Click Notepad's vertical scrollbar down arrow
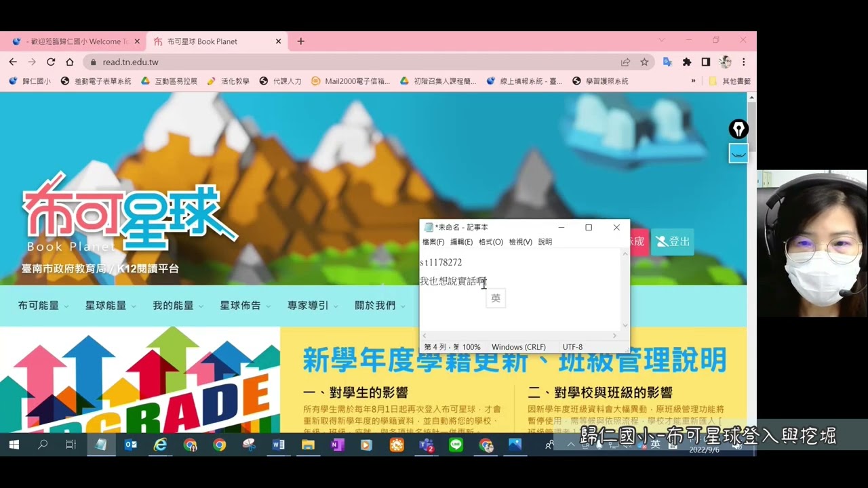Screen dimensions: 868x488 pos(625,325)
